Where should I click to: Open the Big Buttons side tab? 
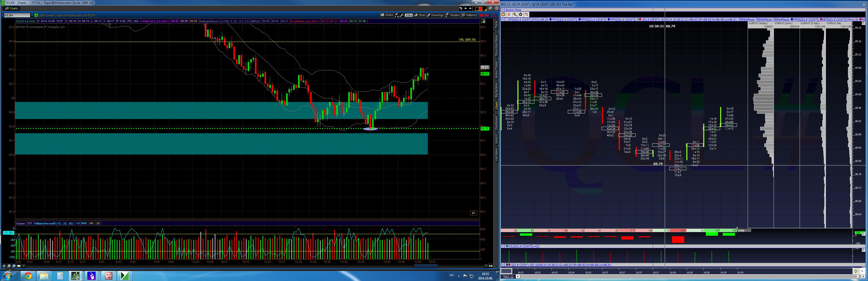[496, 90]
